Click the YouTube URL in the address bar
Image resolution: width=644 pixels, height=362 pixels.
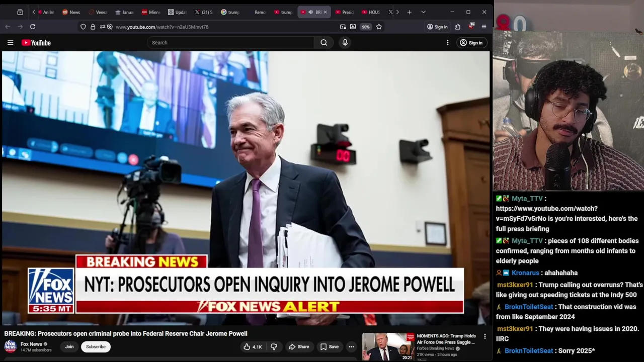pos(162,27)
